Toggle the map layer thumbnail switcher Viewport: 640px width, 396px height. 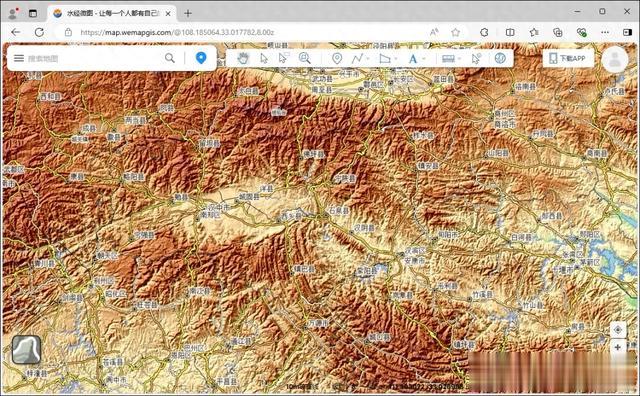point(26,349)
